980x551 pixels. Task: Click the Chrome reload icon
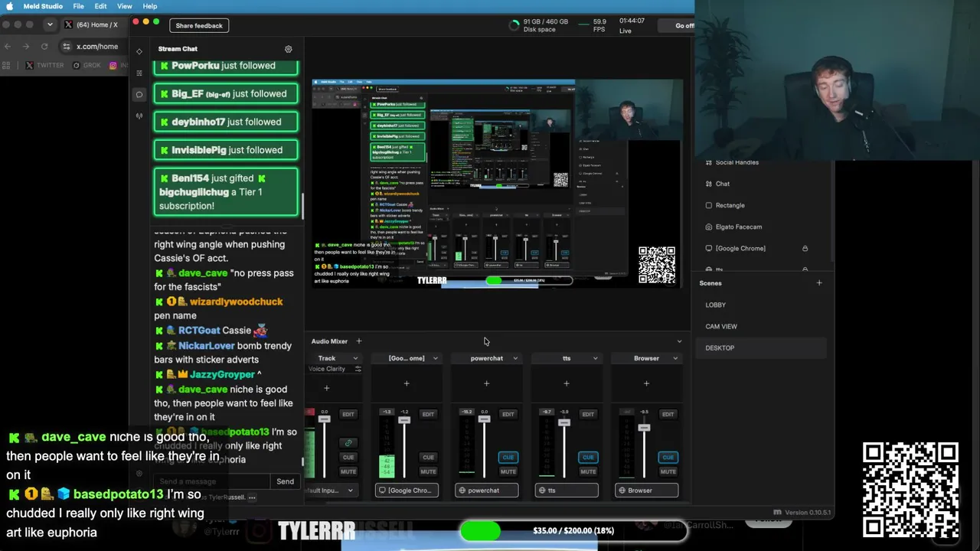coord(44,47)
